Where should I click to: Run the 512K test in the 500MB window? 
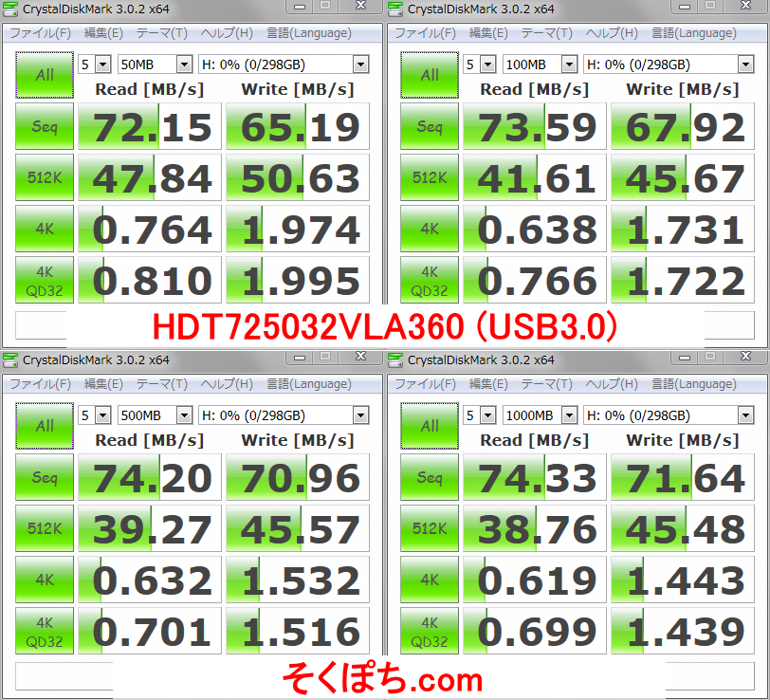(x=45, y=528)
